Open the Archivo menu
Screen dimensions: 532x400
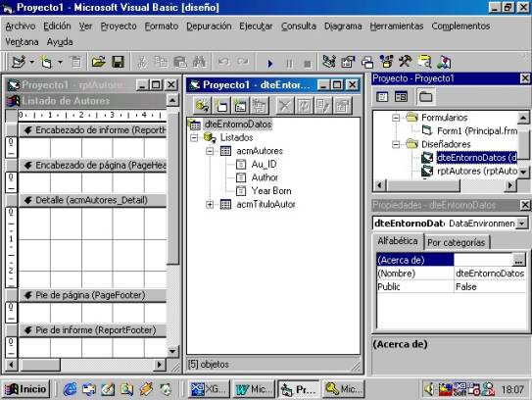tap(21, 26)
